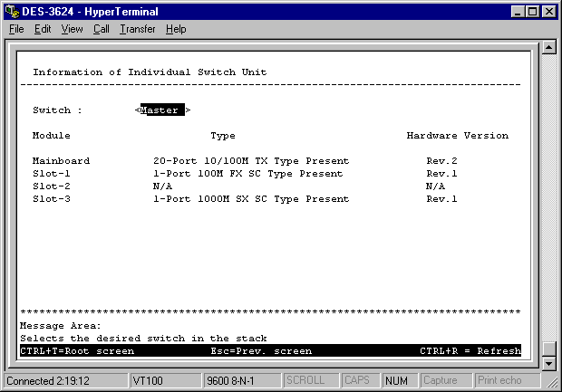Image resolution: width=562 pixels, height=392 pixels.
Task: Click the NUM indicator in the status bar
Action: 395,380
